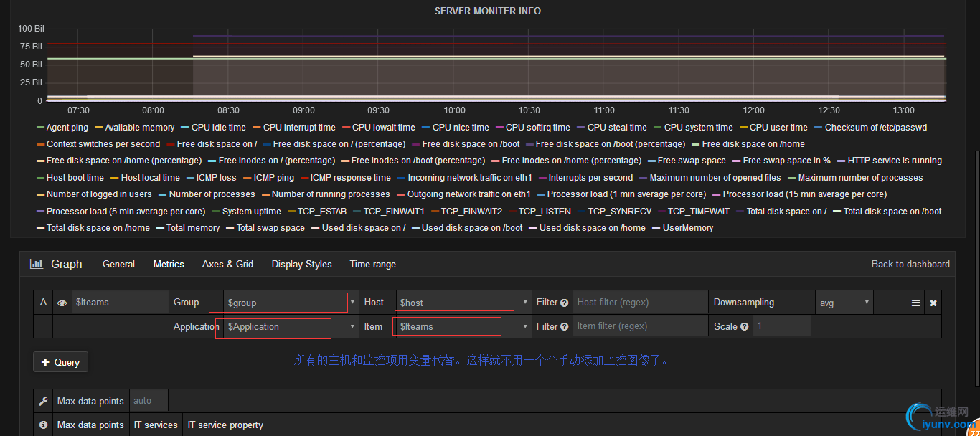Toggle CPU nice time series in legend
Viewport: 980px width, 436px height.
461,128
